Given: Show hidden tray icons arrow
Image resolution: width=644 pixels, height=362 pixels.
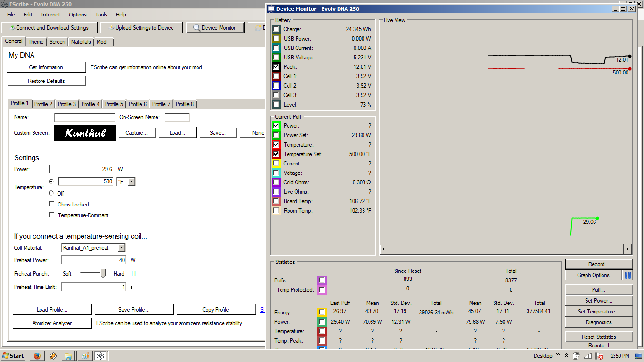Looking at the screenshot, I should (x=566, y=356).
